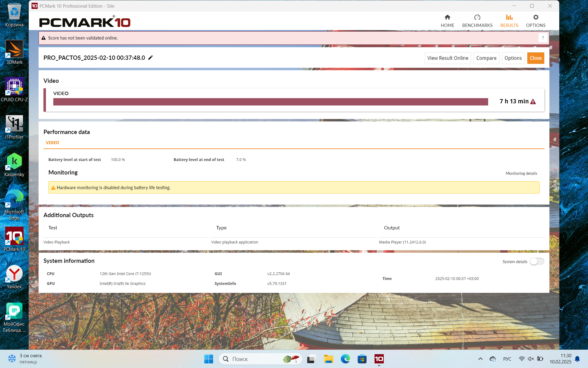Select the VIDEO performance data tab
The image size is (588, 368).
point(52,143)
